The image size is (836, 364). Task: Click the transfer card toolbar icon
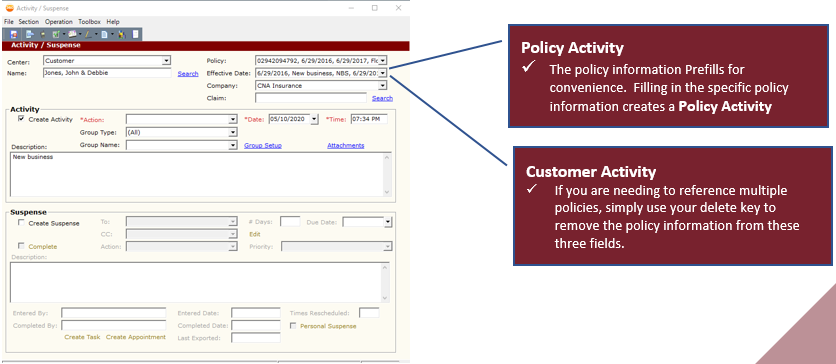(30, 34)
